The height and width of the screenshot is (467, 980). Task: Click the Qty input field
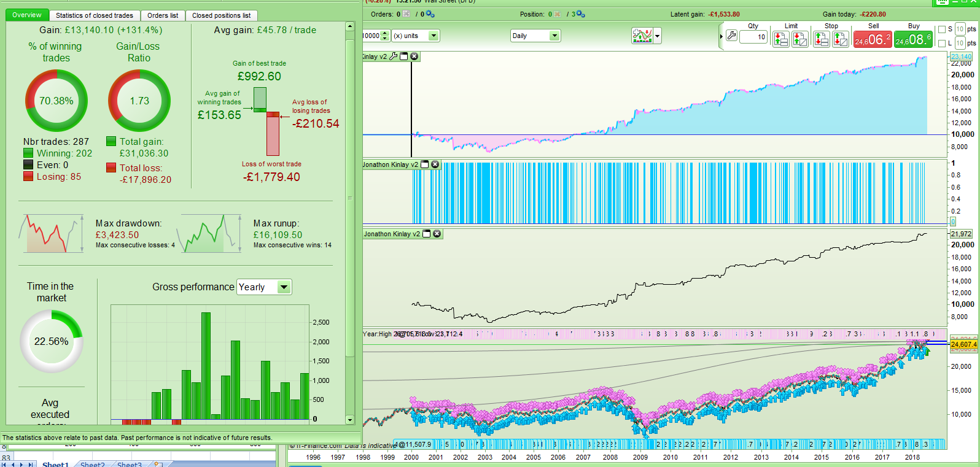tap(753, 37)
